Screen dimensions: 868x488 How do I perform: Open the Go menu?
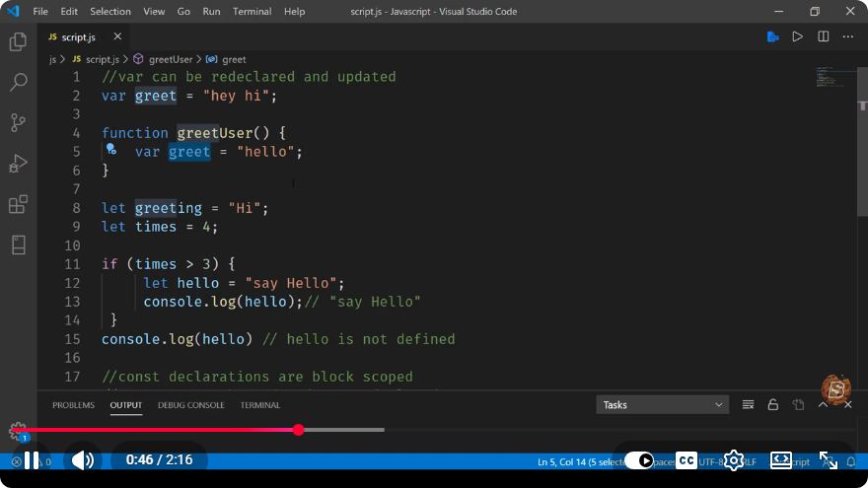click(x=183, y=11)
